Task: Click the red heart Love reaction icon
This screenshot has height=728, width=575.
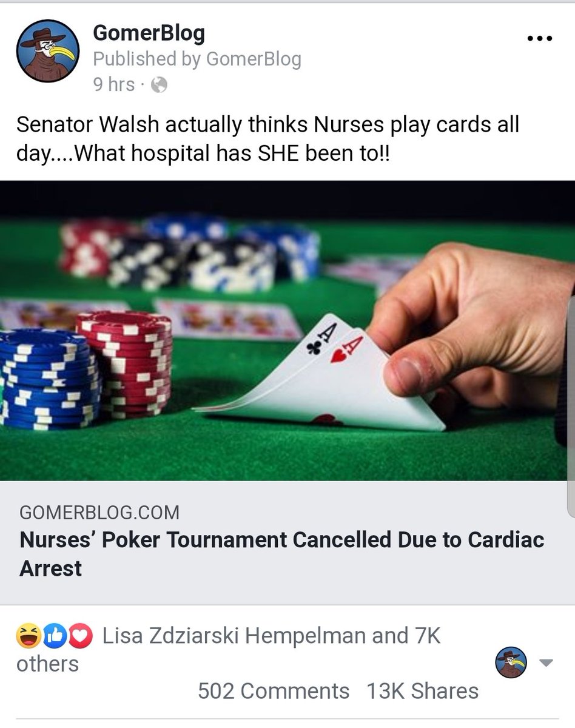Action: [x=81, y=636]
